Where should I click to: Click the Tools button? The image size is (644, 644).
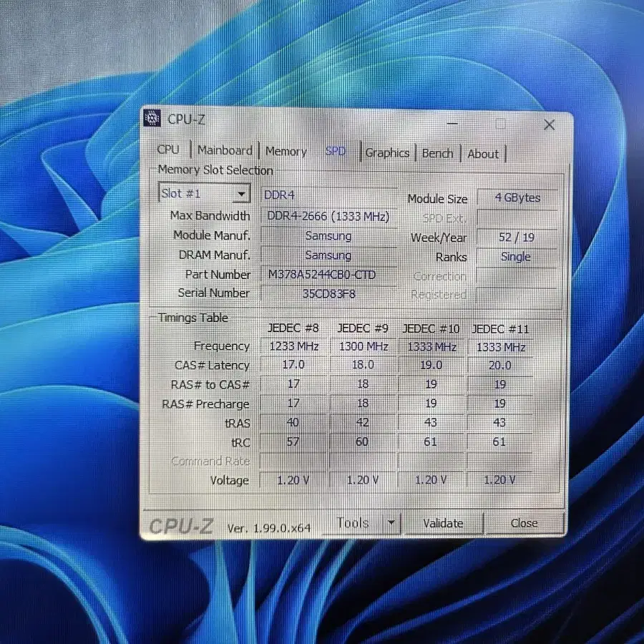click(x=354, y=522)
